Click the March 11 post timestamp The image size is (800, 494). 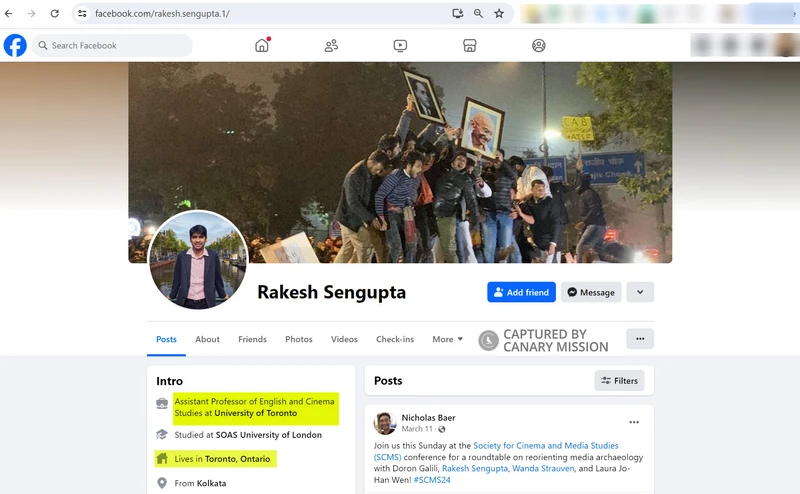(417, 429)
